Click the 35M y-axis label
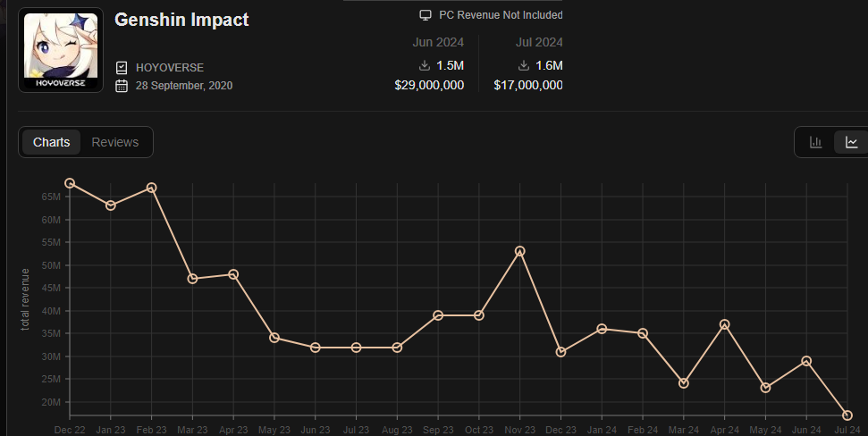The height and width of the screenshot is (436, 868). coord(51,333)
